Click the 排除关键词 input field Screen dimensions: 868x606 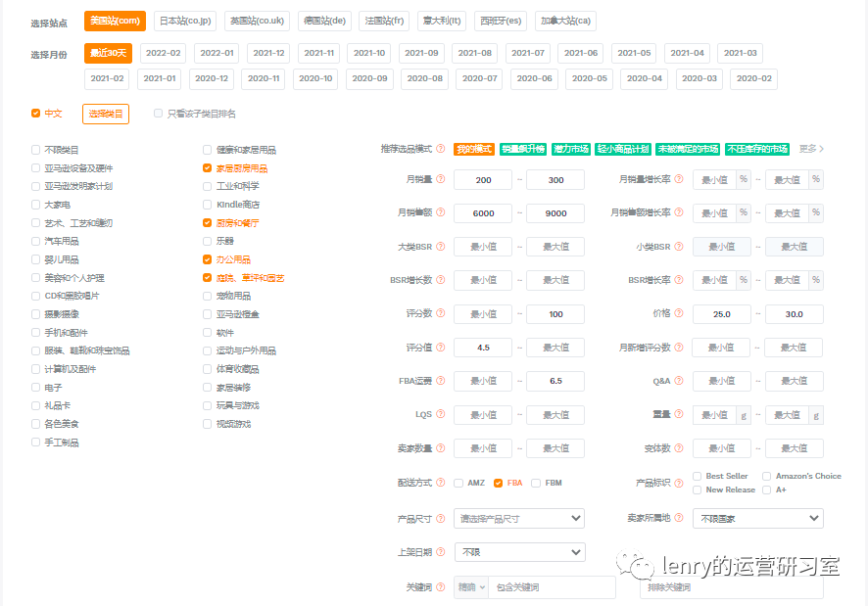click(x=731, y=587)
